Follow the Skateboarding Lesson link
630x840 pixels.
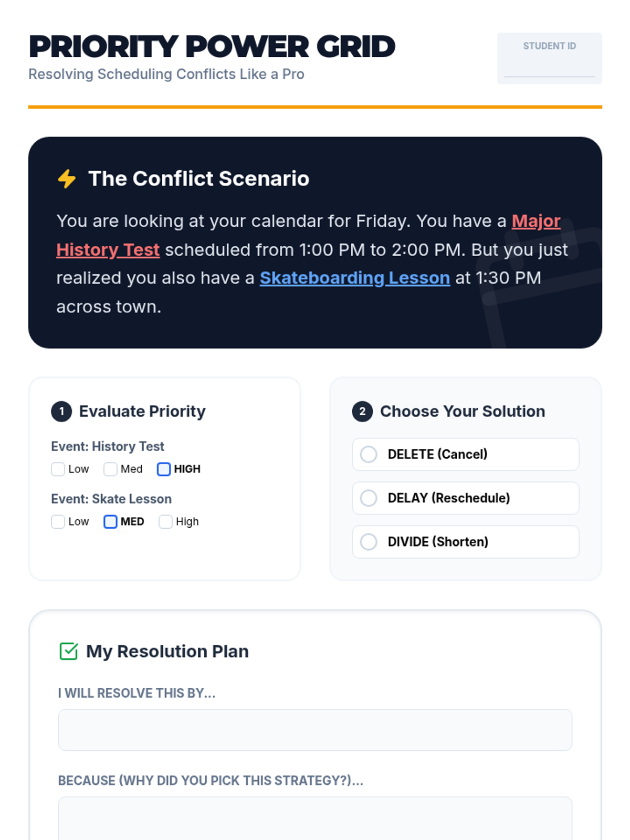[x=354, y=278]
